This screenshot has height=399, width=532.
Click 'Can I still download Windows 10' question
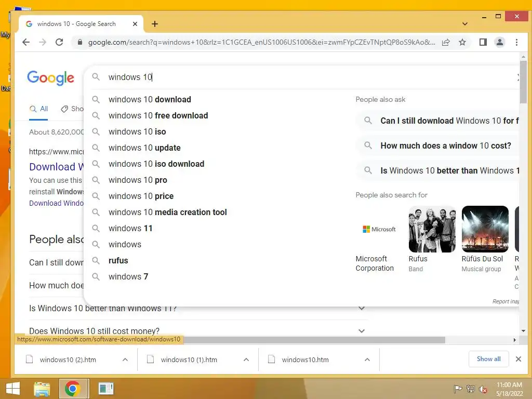(437, 121)
